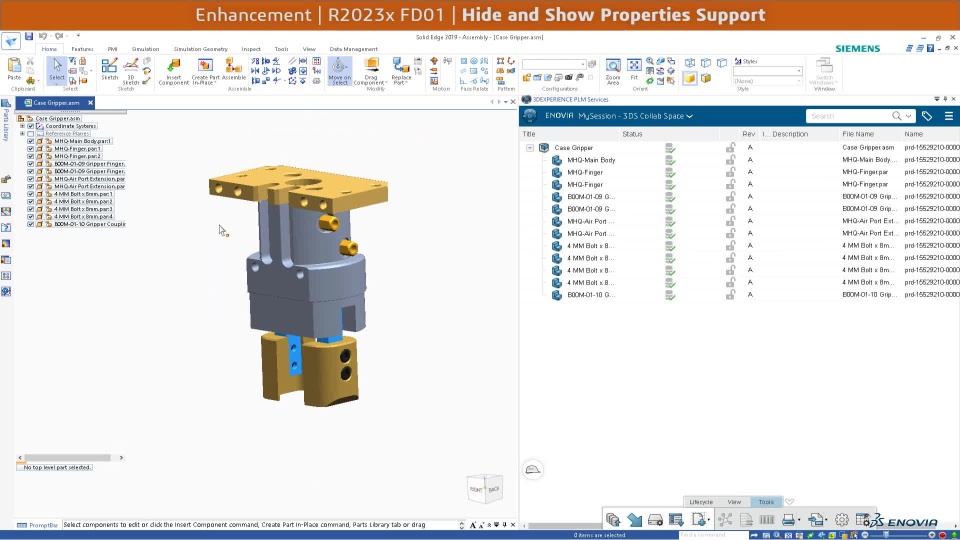Switch to View tab in ENOVIA panel
960x540 pixels.
[734, 501]
